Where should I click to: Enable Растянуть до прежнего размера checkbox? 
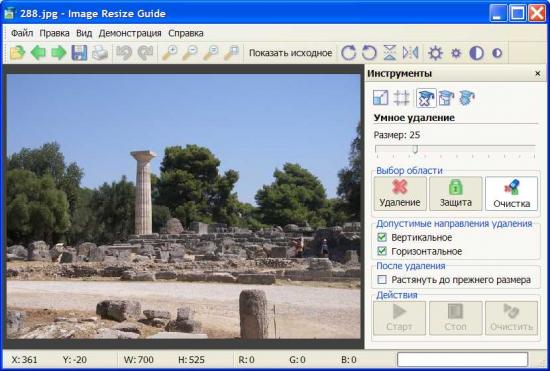382,279
